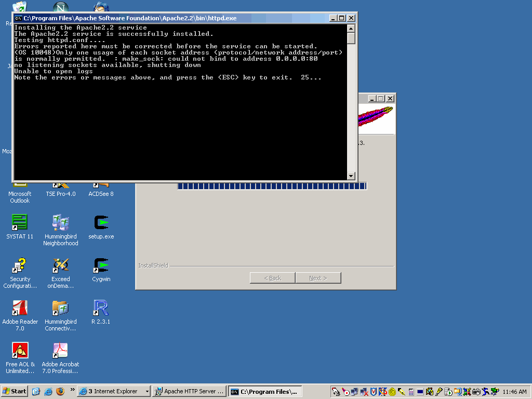Minimize the Apache installer window
The image size is (532, 399).
(x=372, y=99)
